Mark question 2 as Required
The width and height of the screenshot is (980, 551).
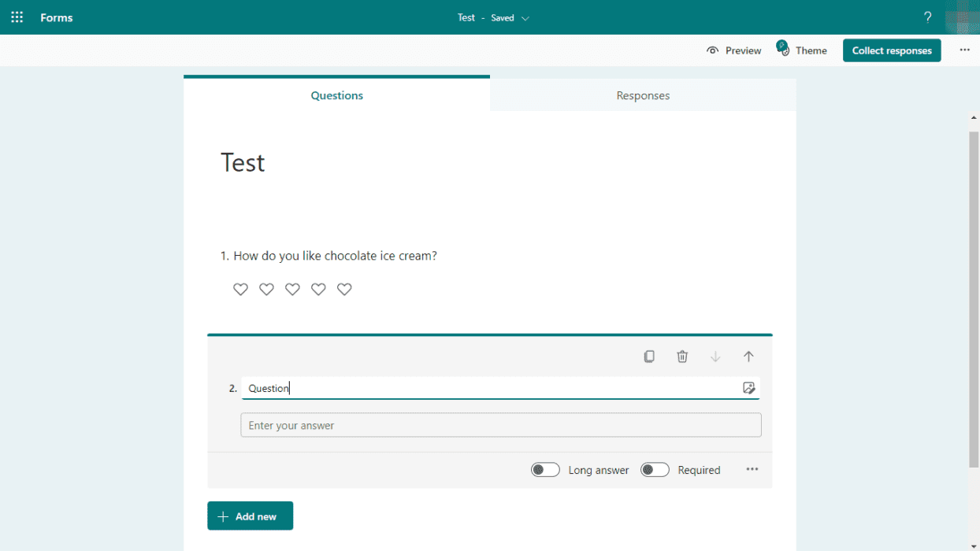pos(655,469)
